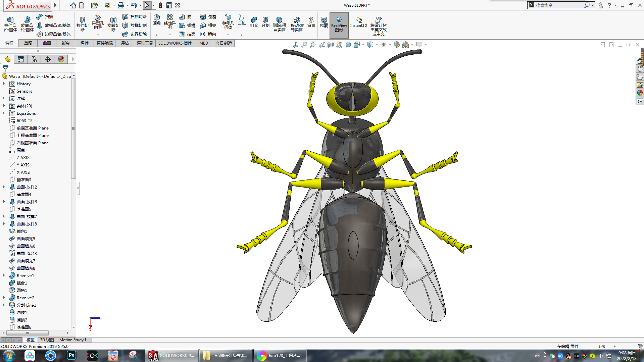644x362 pixels.
Task: Open the Appearances task pane icon on right
Action: tap(640, 93)
